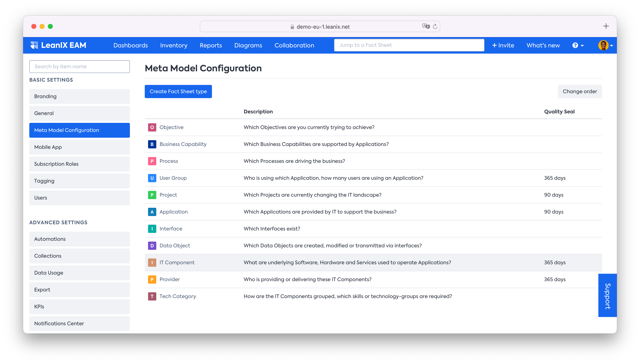Click the teal Interface 'I' icon
This screenshot has width=640, height=364.
[x=152, y=229]
